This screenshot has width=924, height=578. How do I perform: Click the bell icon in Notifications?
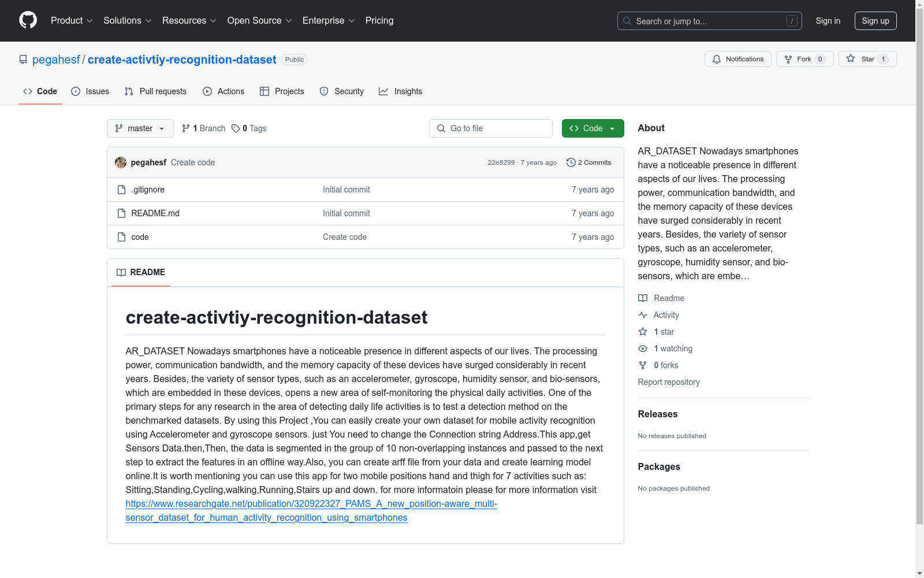point(717,59)
